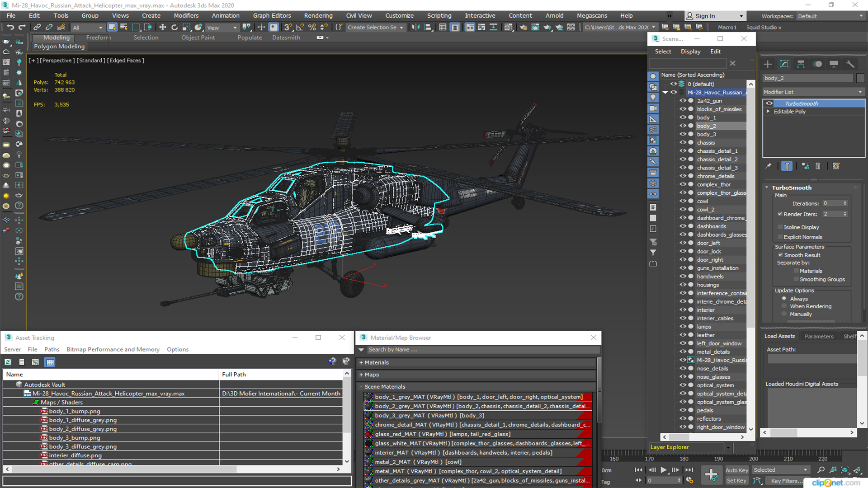
Task: Open the Utilities wrench panel
Action: pyautogui.click(x=850, y=64)
